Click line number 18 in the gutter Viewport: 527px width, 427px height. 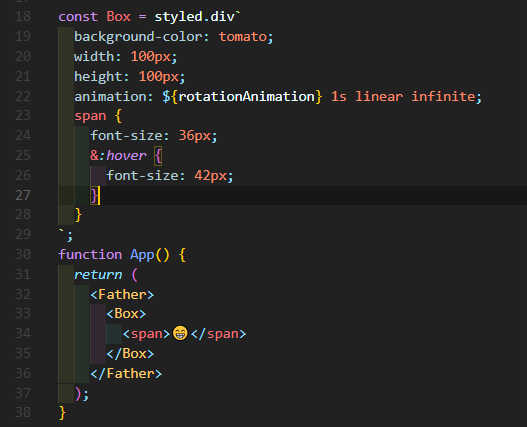(23, 16)
